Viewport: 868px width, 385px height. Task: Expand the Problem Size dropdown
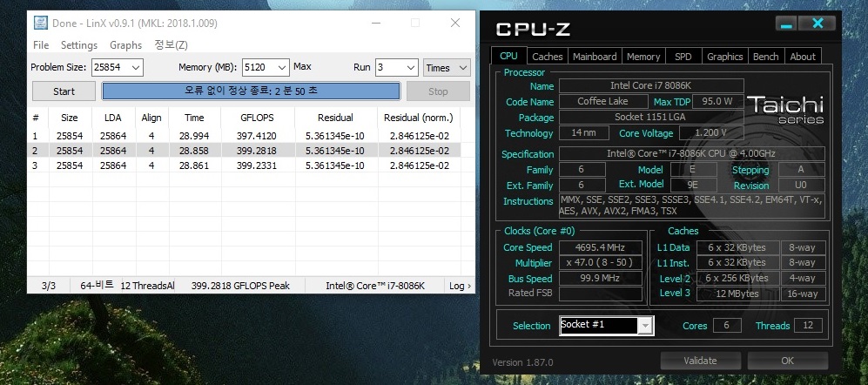pos(135,68)
